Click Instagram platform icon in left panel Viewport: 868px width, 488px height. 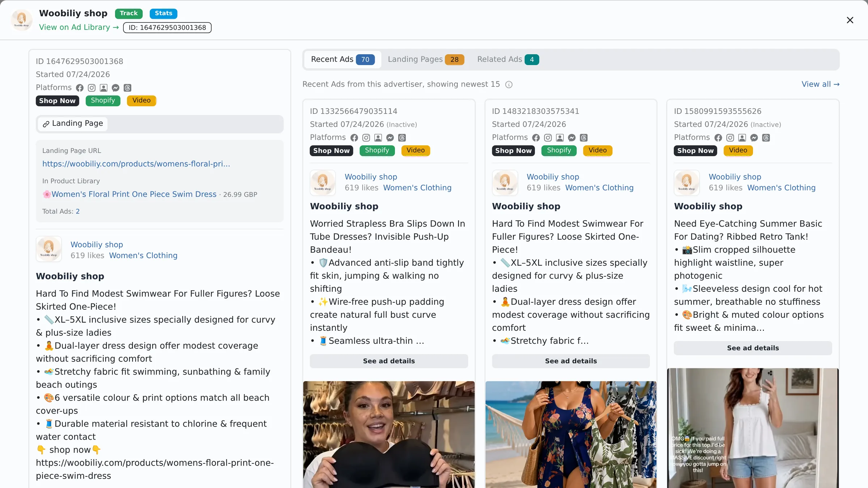point(92,88)
